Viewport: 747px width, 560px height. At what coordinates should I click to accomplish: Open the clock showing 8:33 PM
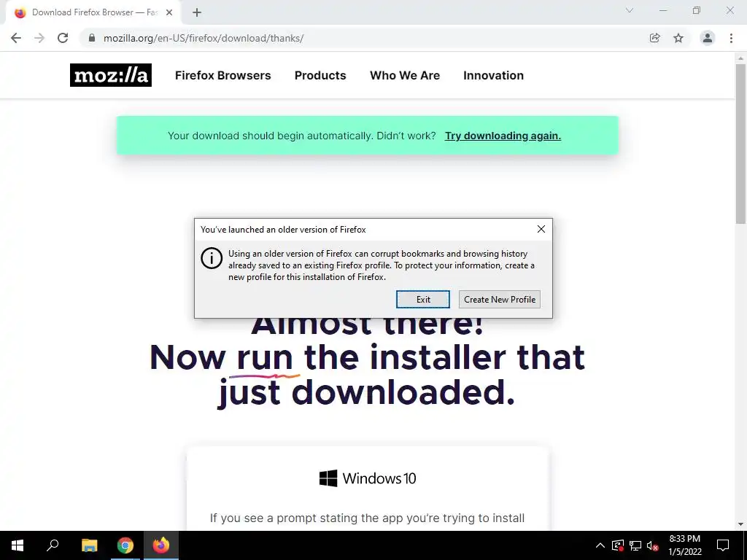pos(684,545)
